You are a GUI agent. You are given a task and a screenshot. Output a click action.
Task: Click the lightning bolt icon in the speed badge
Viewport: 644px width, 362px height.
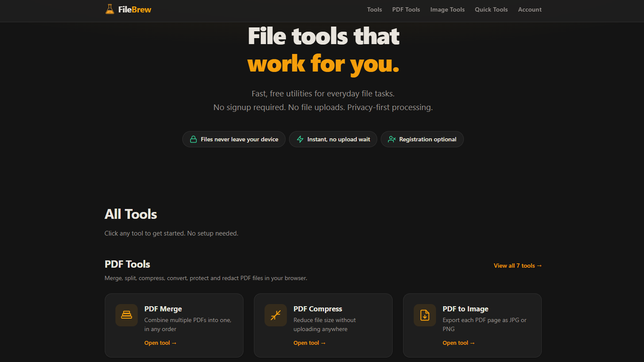coord(300,139)
